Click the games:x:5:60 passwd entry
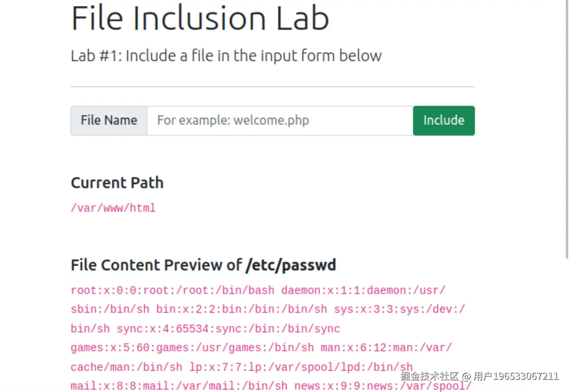569x392 pixels. 192,348
